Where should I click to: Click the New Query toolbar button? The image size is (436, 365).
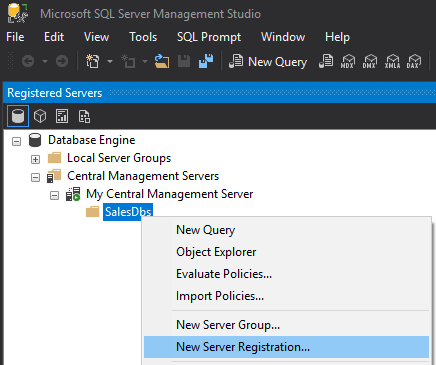click(x=268, y=62)
